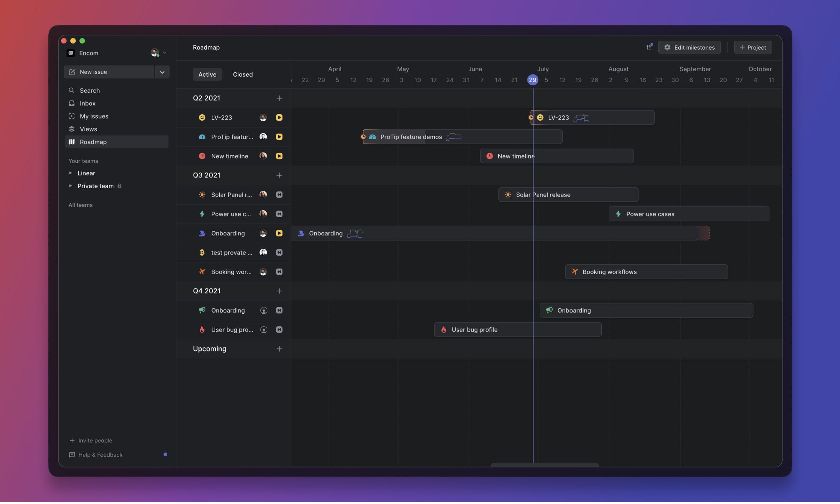The width and height of the screenshot is (840, 504).
Task: Click the horizontal timeline scrollbar
Action: 544,465
